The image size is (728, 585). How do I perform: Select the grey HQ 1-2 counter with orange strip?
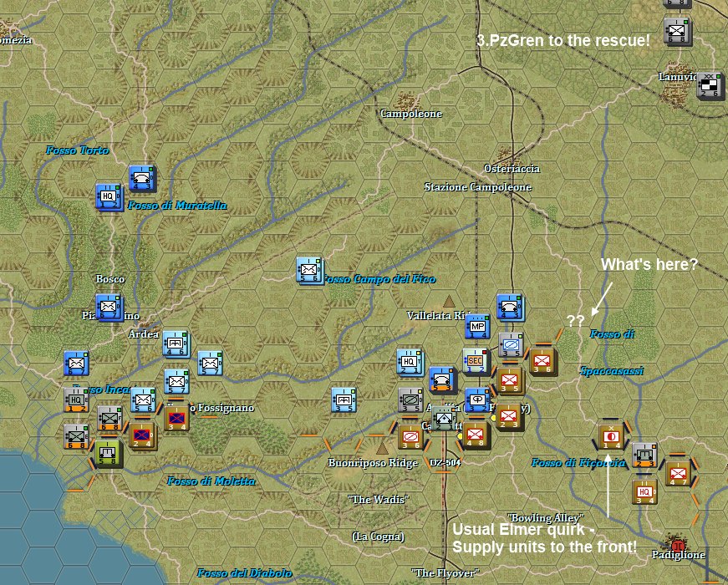76,399
